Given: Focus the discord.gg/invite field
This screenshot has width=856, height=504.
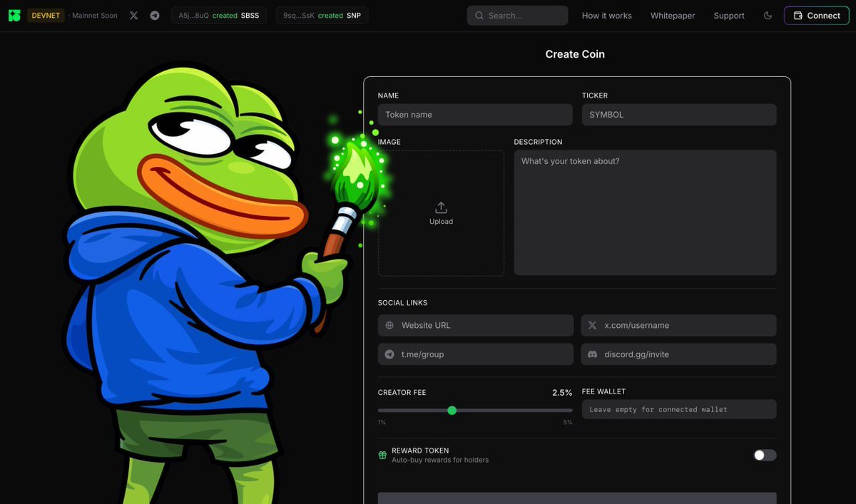Looking at the screenshot, I should (x=678, y=354).
